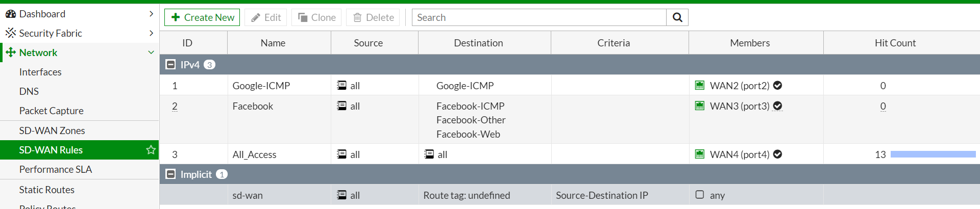Screen dimensions: 980x209
Task: Click the box icon beside 'any' member
Action: click(700, 195)
